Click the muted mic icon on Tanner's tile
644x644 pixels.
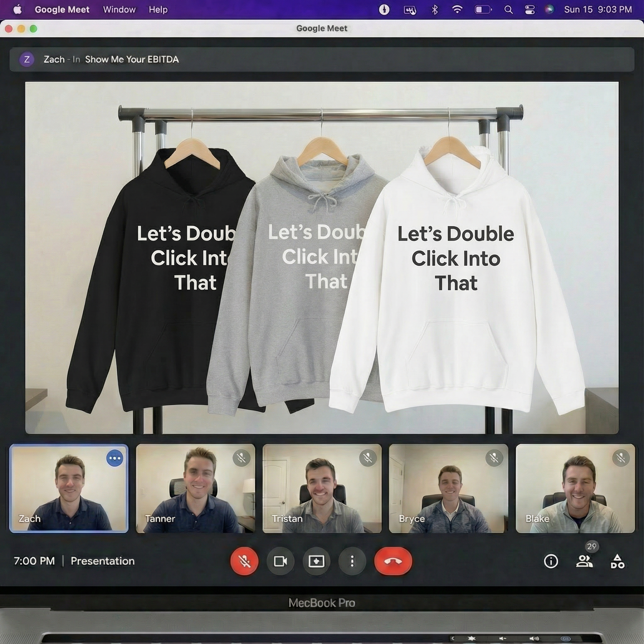click(241, 458)
